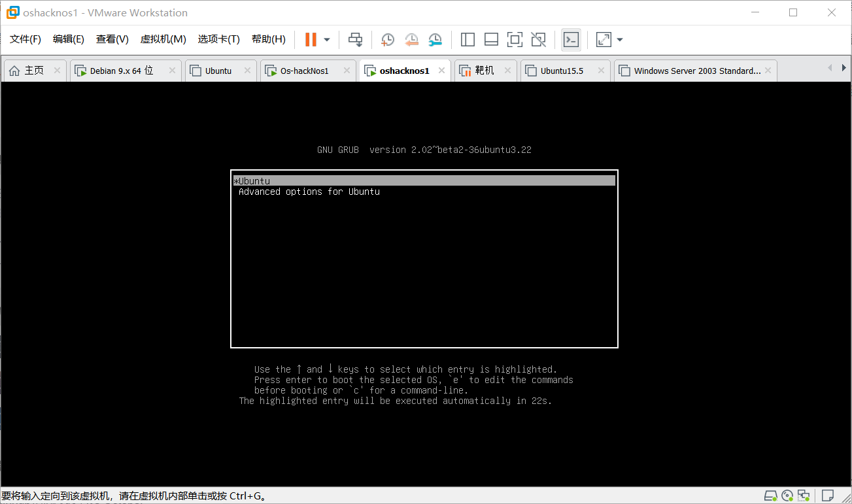Select the *Ubuntu GRUB entry
Image resolution: width=852 pixels, height=504 pixels.
click(x=424, y=181)
